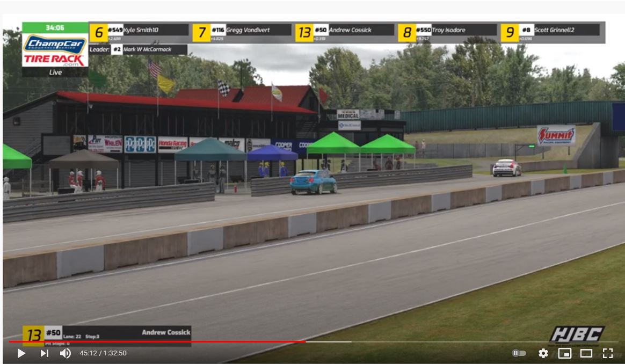Click the 45:12 / 1:32:50 time display
This screenshot has width=625, height=364.
pos(103,353)
